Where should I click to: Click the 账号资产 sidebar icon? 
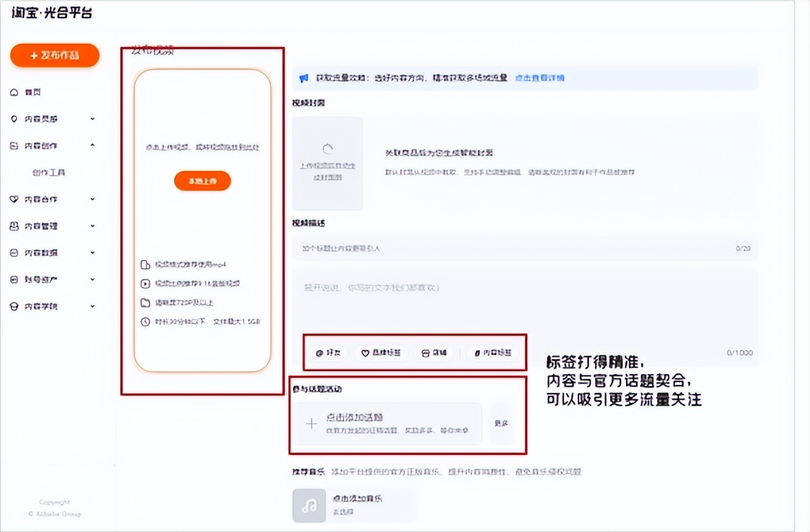[15, 279]
